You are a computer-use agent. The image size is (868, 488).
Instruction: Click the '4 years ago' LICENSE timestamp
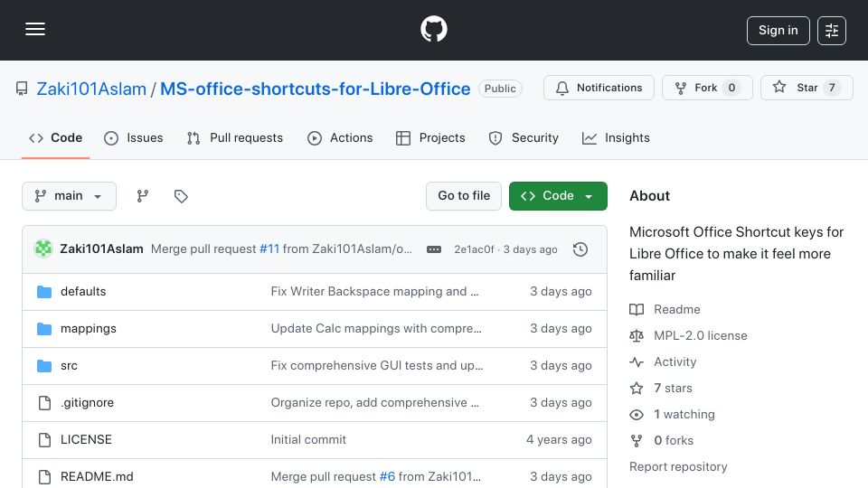coord(559,440)
